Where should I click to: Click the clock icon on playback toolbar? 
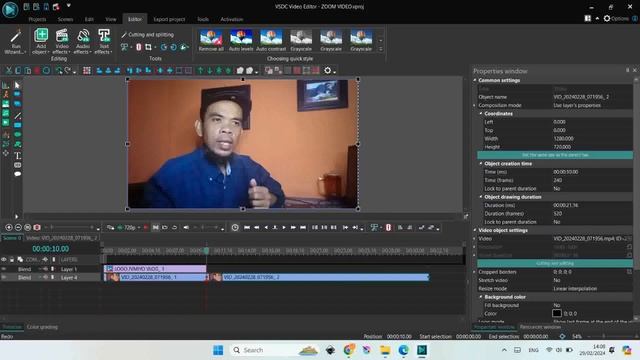click(x=235, y=227)
